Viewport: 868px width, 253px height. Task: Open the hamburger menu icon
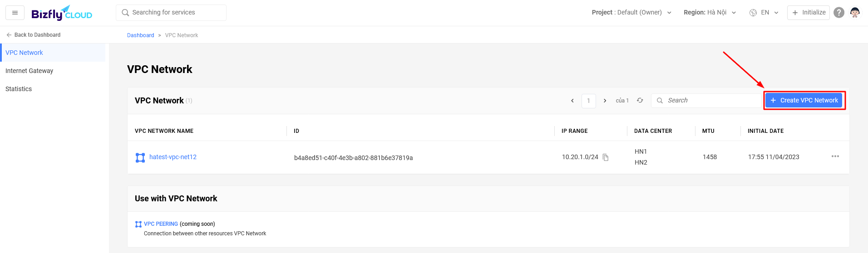tap(15, 13)
